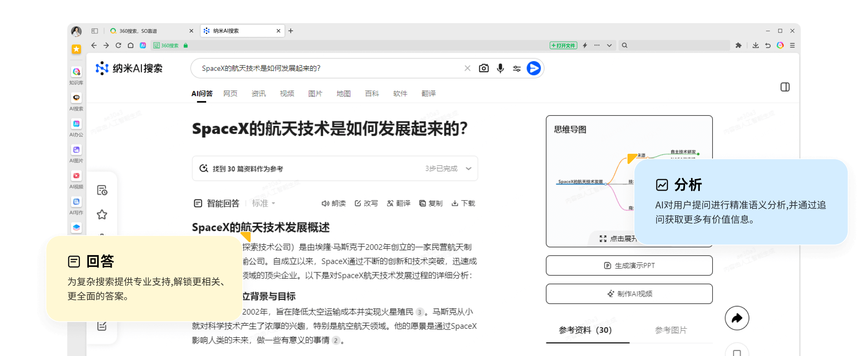Start voice search with the microphone icon
868x356 pixels.
(x=500, y=68)
